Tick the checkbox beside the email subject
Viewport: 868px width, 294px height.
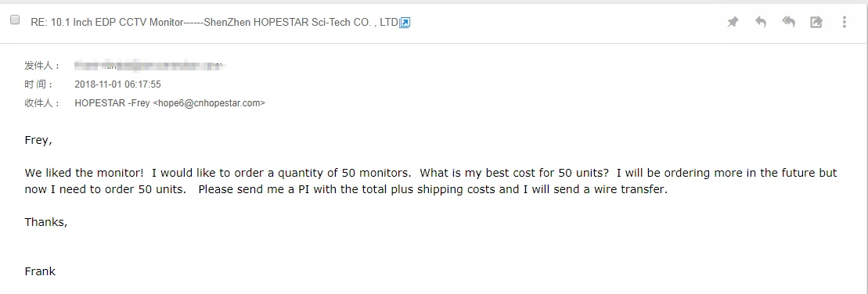point(15,20)
